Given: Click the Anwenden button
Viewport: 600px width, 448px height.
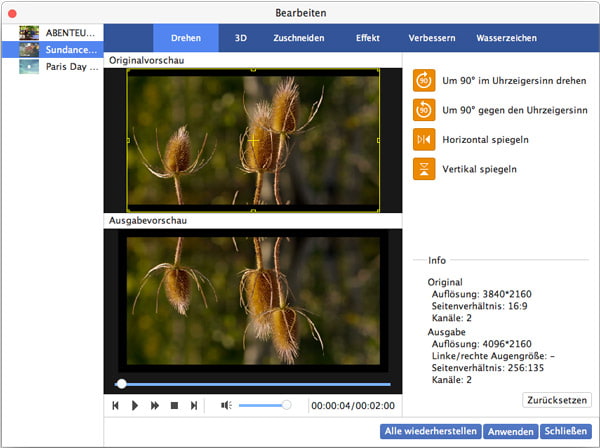Looking at the screenshot, I should (510, 431).
